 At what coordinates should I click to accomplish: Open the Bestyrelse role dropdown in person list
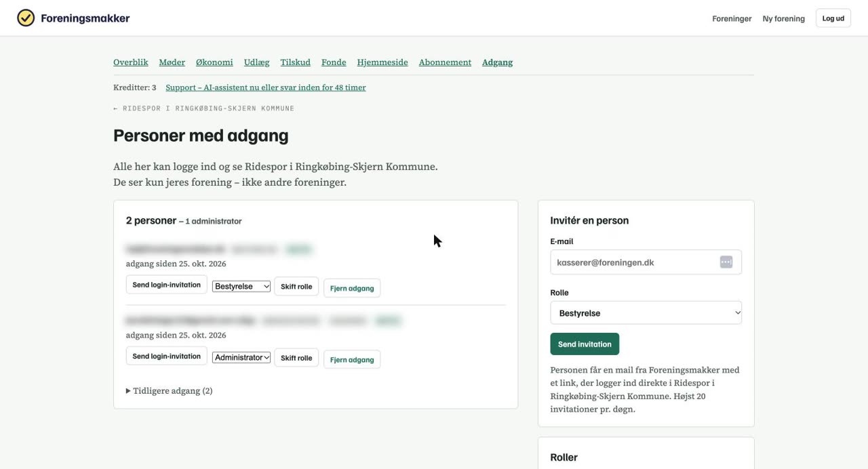pos(241,286)
